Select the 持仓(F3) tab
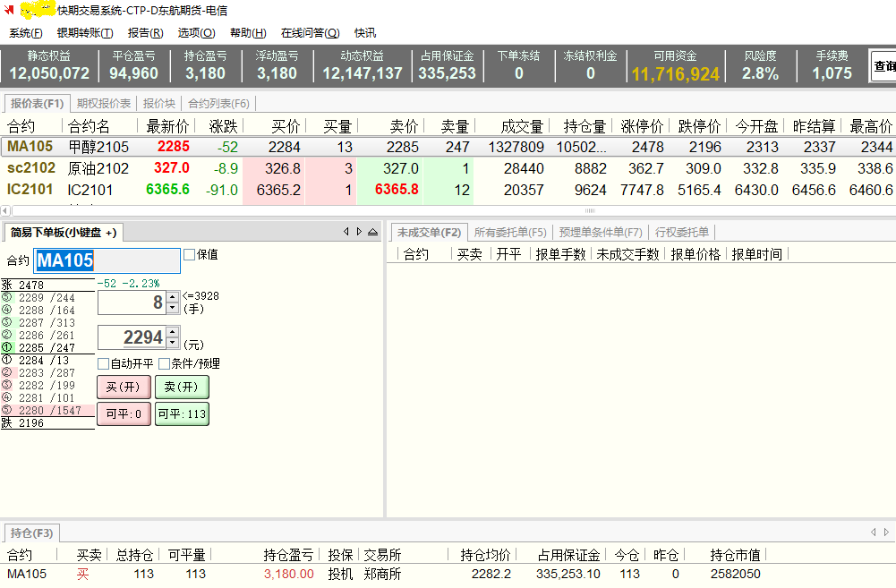The height and width of the screenshot is (588, 896). tap(31, 533)
